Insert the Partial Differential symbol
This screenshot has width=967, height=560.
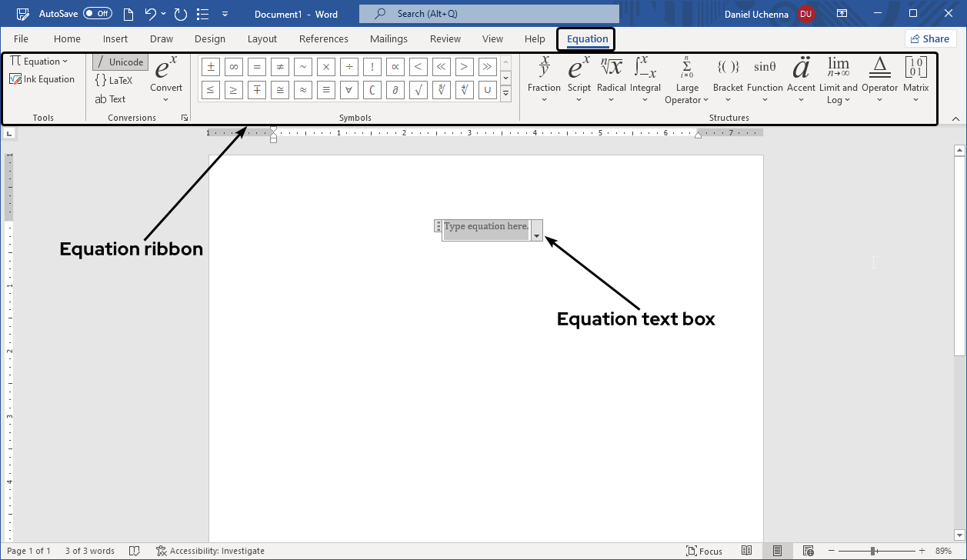pos(395,89)
